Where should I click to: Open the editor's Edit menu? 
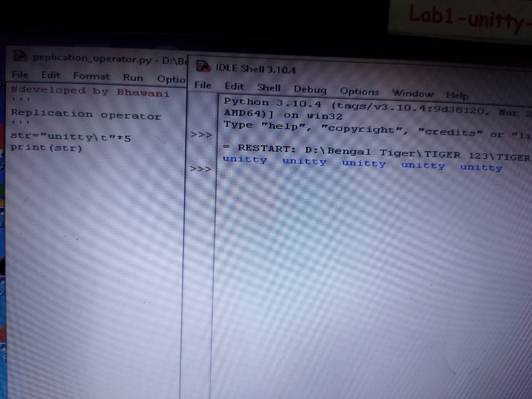(x=50, y=75)
